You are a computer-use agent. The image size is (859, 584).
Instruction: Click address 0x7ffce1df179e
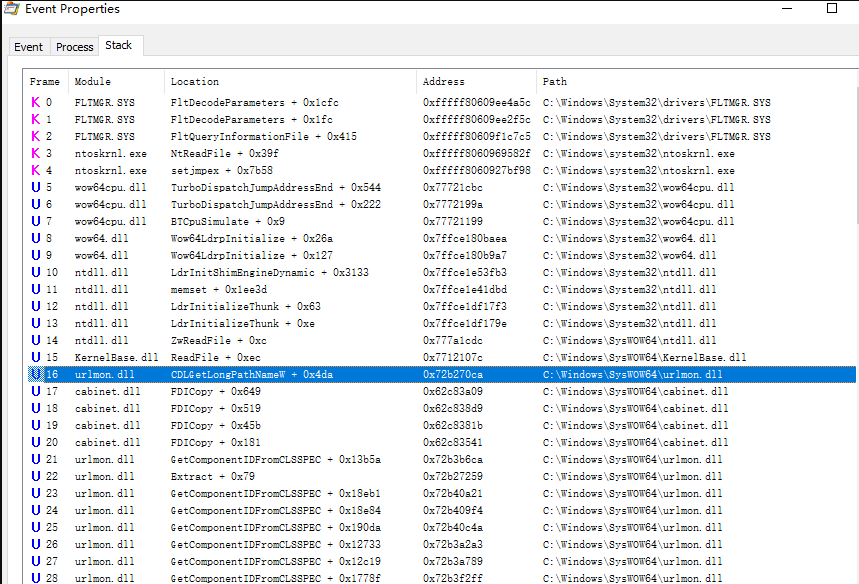coord(465,323)
